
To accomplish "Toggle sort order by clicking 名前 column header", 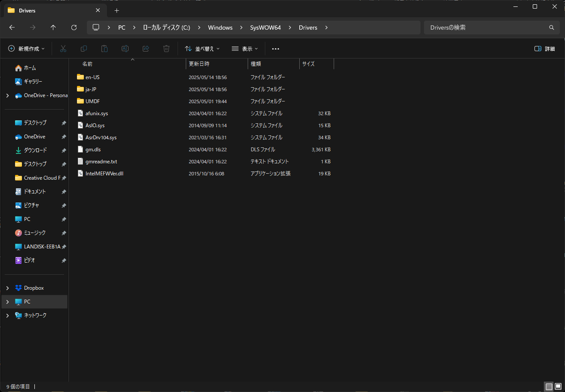I will coord(87,64).
